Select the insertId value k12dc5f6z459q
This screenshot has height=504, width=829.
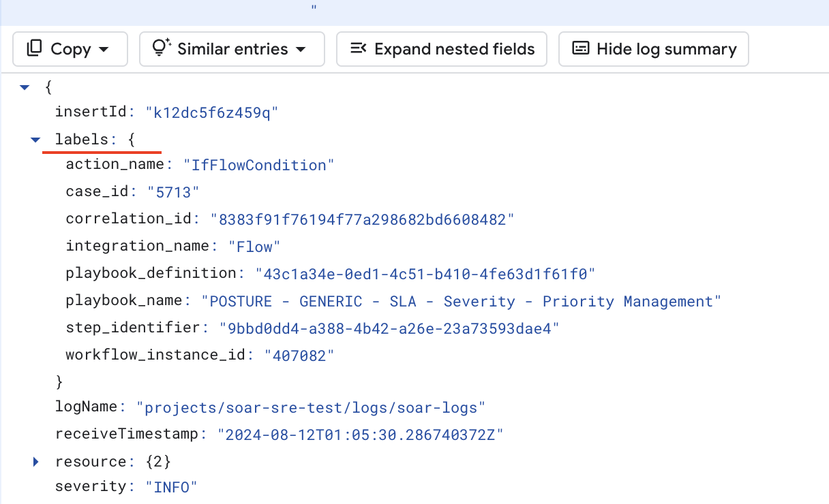point(211,112)
